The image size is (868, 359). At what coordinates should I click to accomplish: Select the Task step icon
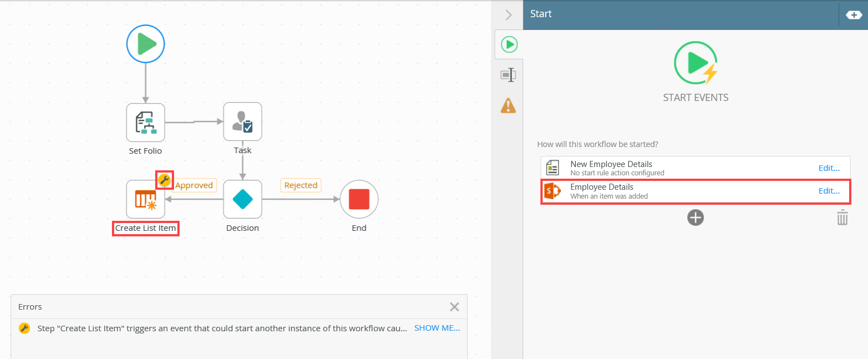(x=242, y=122)
